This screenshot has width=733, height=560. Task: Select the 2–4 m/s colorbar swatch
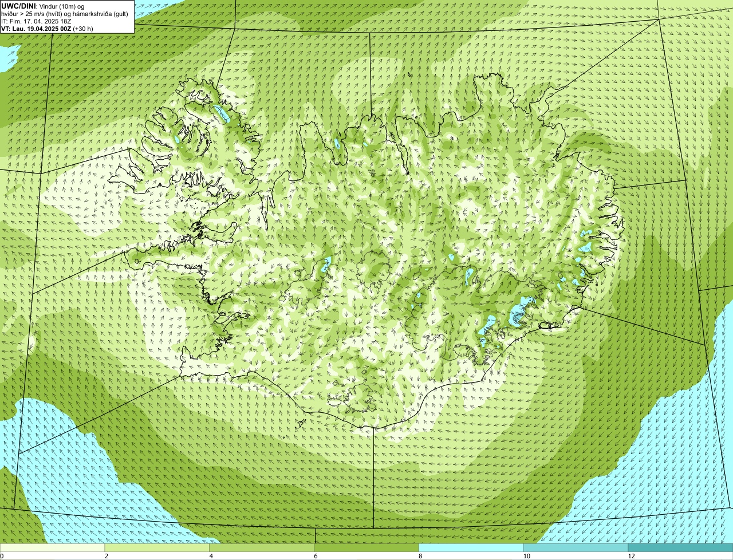157,547
